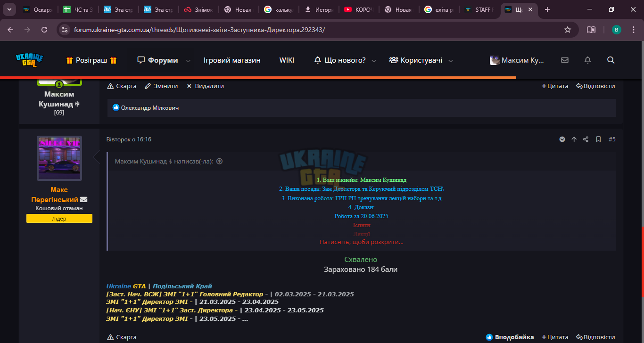The height and width of the screenshot is (343, 644).
Task: Bookmark this page with star icon
Action: 568,29
